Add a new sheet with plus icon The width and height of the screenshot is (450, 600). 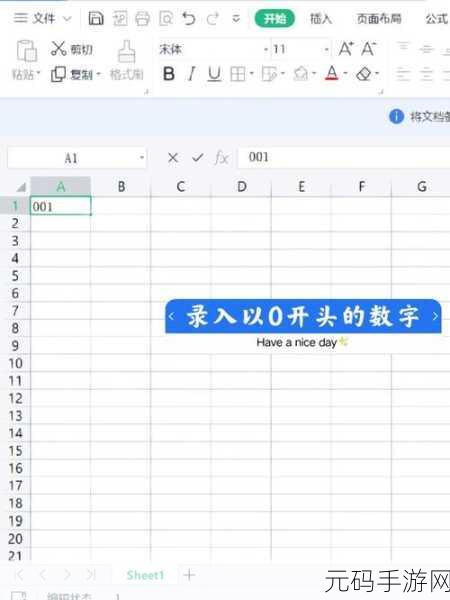[x=189, y=575]
